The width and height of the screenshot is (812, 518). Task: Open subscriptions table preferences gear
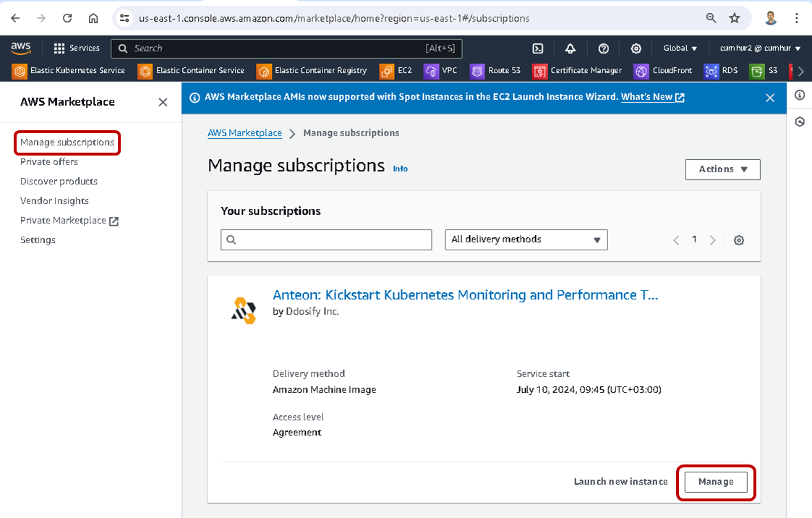pos(738,240)
